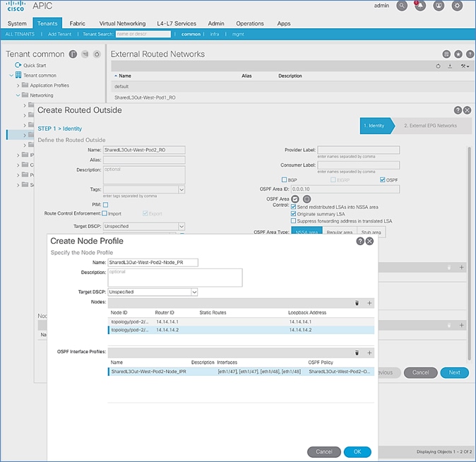
Task: Enable the PIM checkbox
Action: (x=106, y=205)
